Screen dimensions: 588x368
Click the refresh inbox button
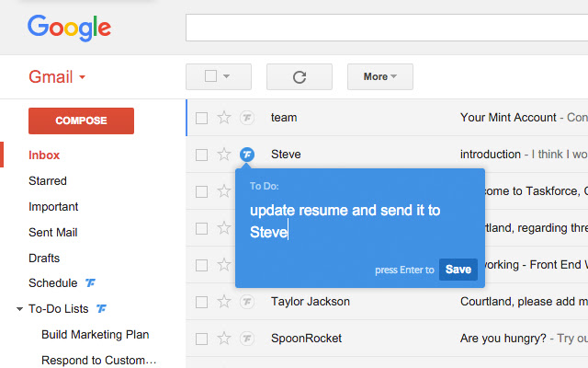[299, 76]
